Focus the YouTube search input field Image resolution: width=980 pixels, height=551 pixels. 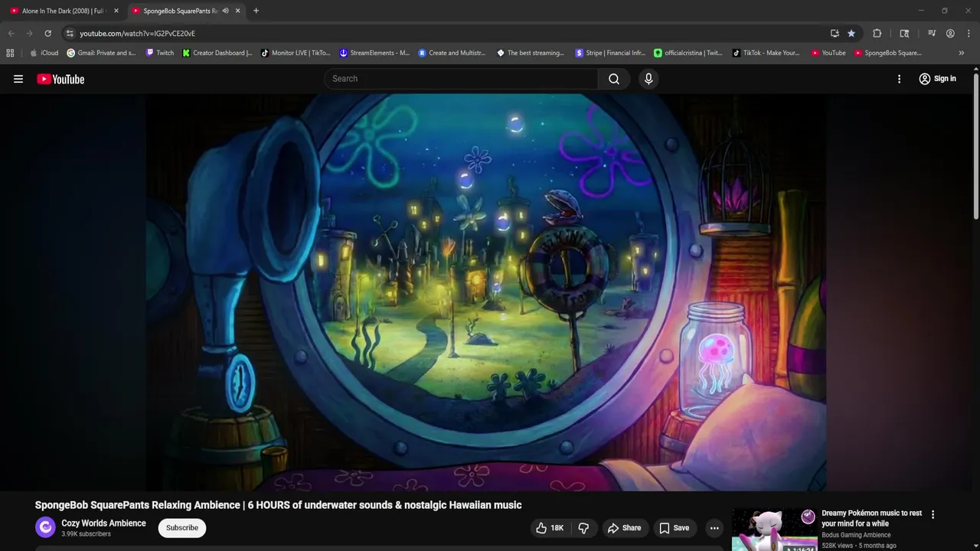pyautogui.click(x=461, y=79)
